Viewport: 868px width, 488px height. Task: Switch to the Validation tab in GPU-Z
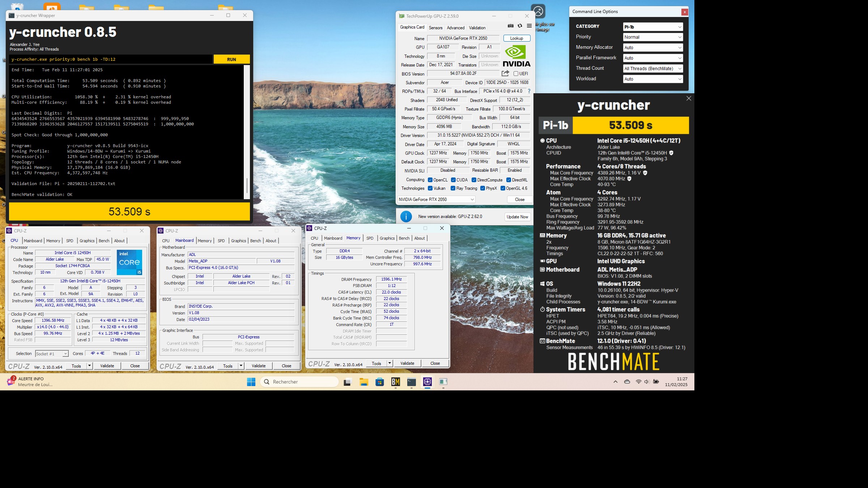477,28
